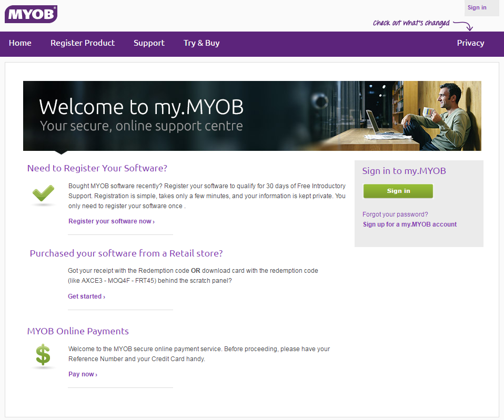The image size is (504, 420).
Task: Select Sign up for a my.MYOB account
Action: 410,224
